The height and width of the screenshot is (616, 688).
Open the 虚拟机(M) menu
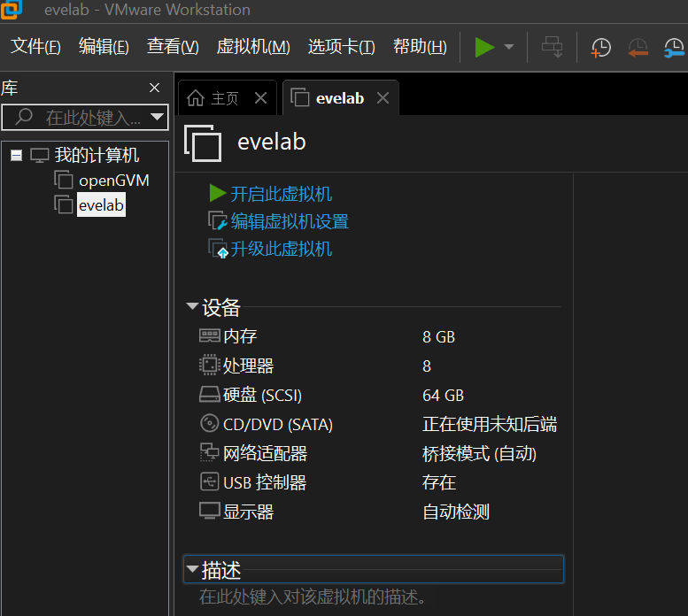(253, 47)
